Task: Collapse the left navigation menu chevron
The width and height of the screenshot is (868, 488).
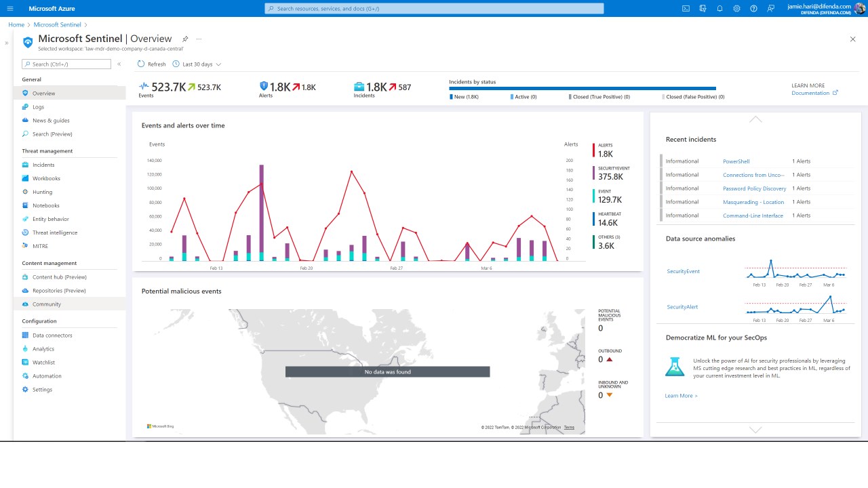Action: point(119,64)
